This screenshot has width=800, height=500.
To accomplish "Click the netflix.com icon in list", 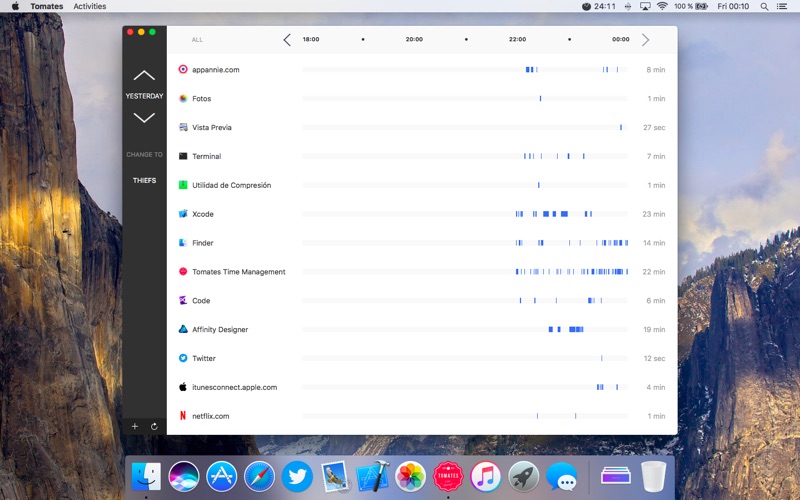I will (183, 415).
